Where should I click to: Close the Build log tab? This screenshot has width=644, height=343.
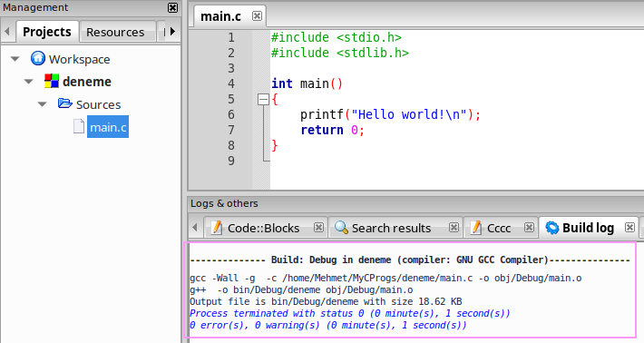(630, 227)
